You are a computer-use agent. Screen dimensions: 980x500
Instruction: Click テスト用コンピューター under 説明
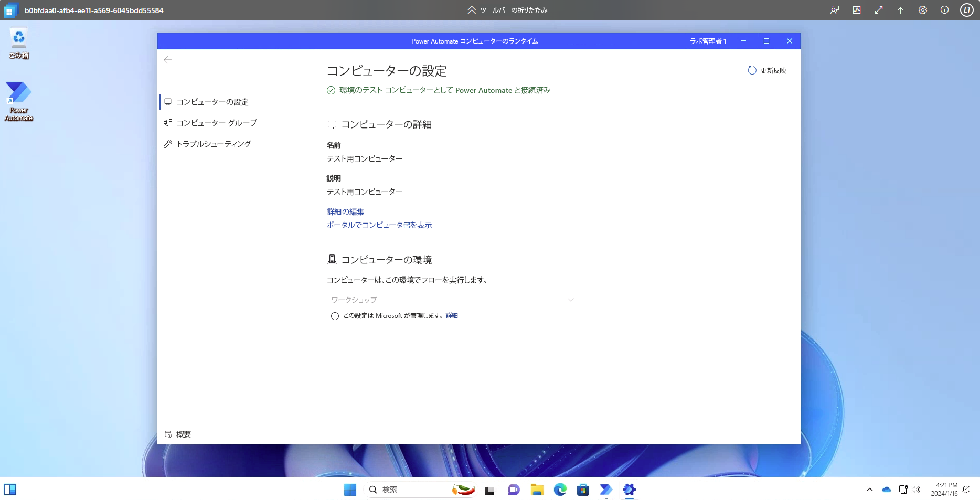[365, 192]
